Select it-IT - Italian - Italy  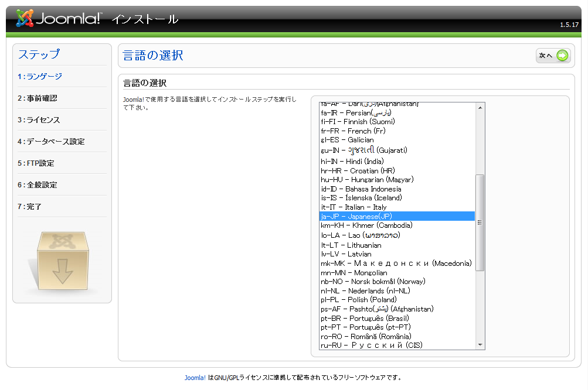(397, 207)
